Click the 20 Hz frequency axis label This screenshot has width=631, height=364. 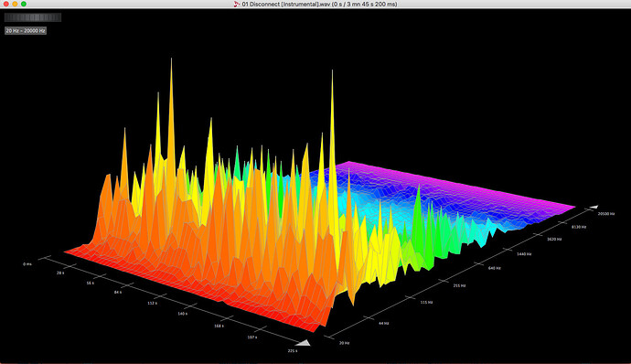click(345, 344)
